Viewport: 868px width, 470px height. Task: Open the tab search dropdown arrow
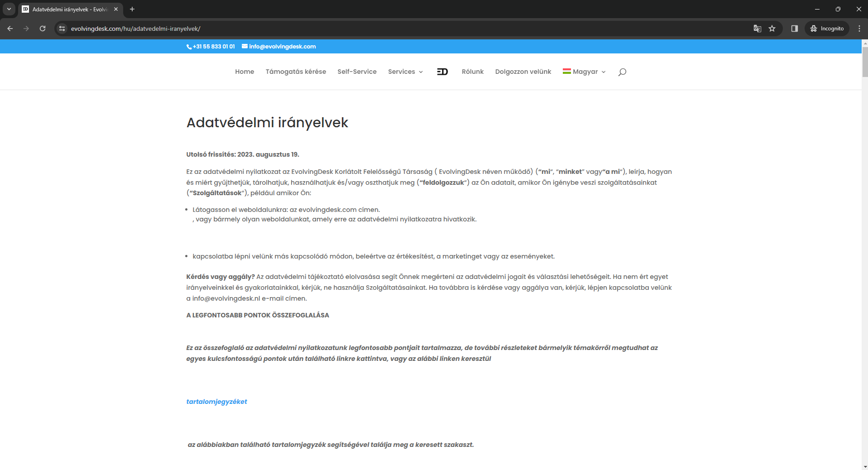pos(9,9)
